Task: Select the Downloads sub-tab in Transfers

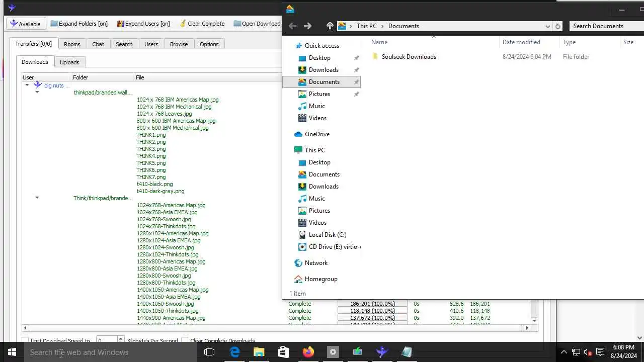Action: (x=35, y=62)
